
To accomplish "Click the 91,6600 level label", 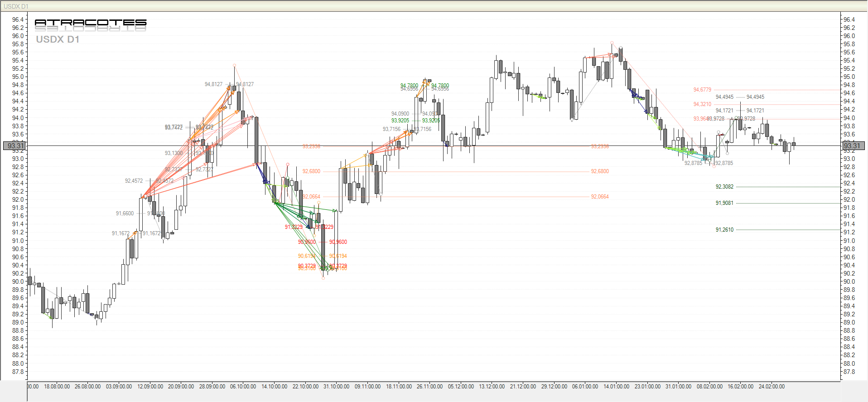I will [125, 213].
